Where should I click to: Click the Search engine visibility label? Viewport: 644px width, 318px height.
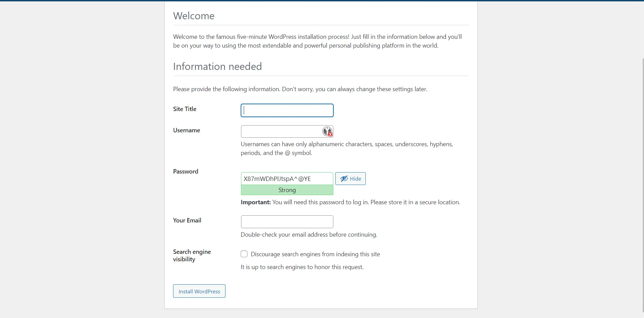click(x=192, y=256)
